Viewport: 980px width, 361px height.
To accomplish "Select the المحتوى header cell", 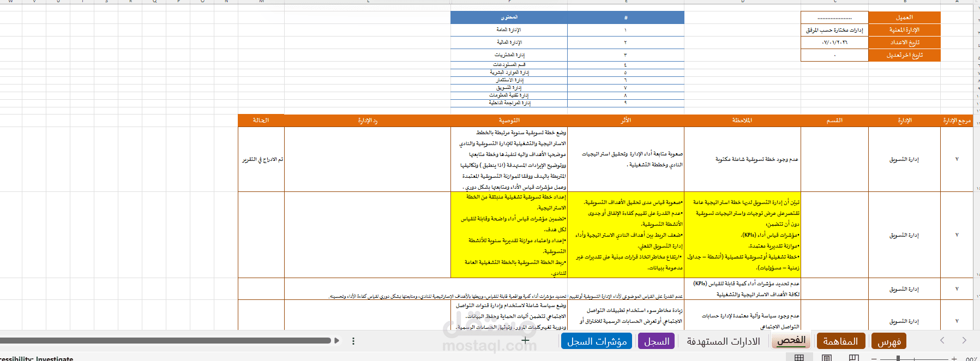I will [509, 17].
